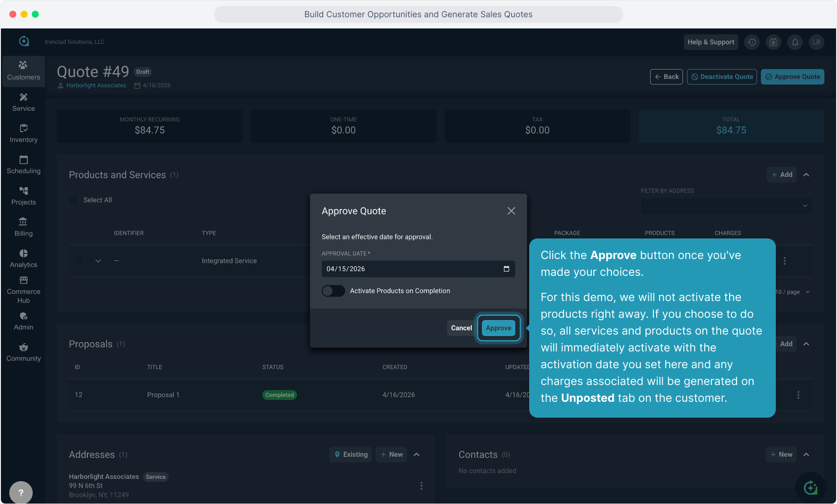Open the Harborlight Associates customer link
This screenshot has height=504, width=837.
pyautogui.click(x=96, y=85)
